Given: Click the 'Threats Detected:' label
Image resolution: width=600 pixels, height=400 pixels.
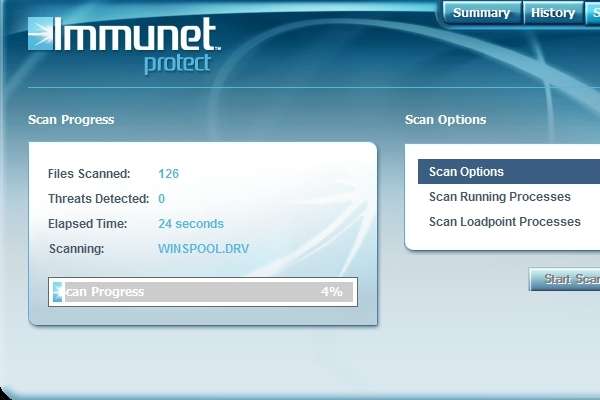Looking at the screenshot, I should pyautogui.click(x=99, y=199).
